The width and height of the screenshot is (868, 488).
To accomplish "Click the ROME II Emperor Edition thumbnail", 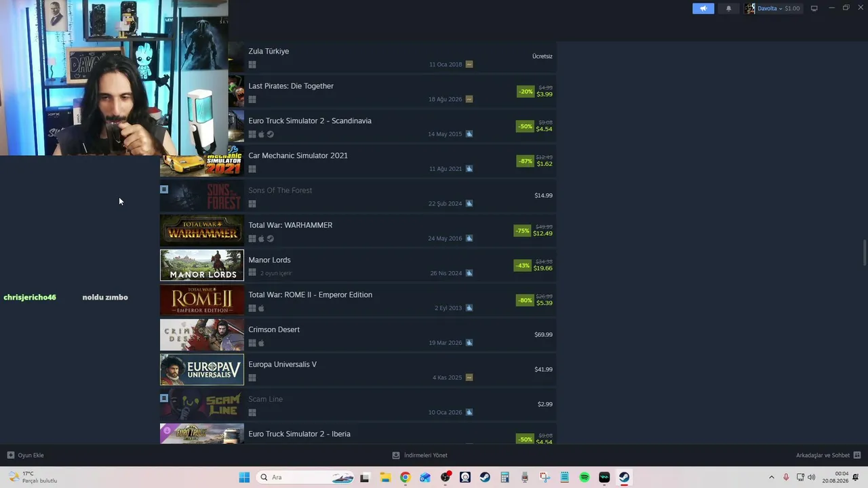I will click(201, 300).
